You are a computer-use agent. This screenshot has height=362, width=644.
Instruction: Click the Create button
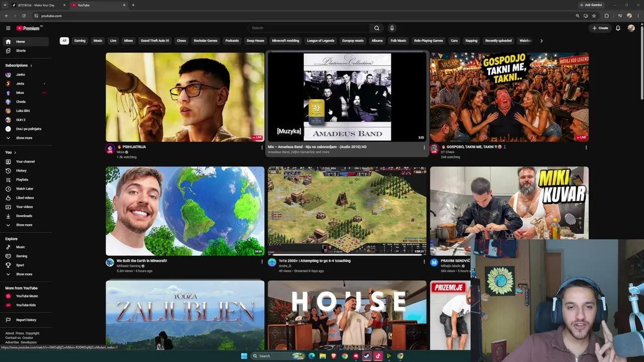[x=600, y=28]
